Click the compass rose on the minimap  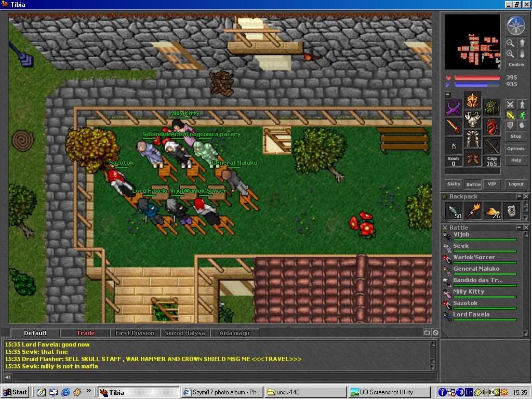tap(516, 26)
